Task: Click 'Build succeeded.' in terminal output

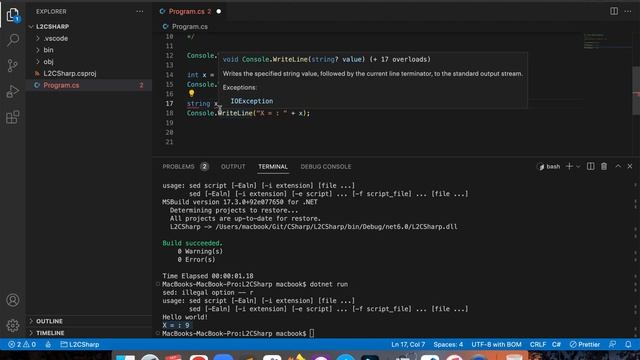Action: point(192,243)
